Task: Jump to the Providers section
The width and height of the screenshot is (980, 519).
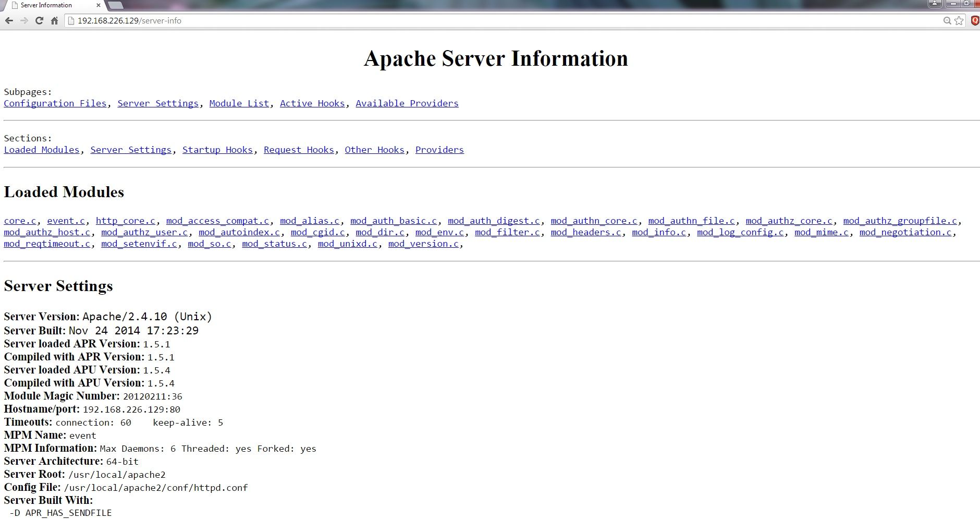Action: pyautogui.click(x=439, y=150)
